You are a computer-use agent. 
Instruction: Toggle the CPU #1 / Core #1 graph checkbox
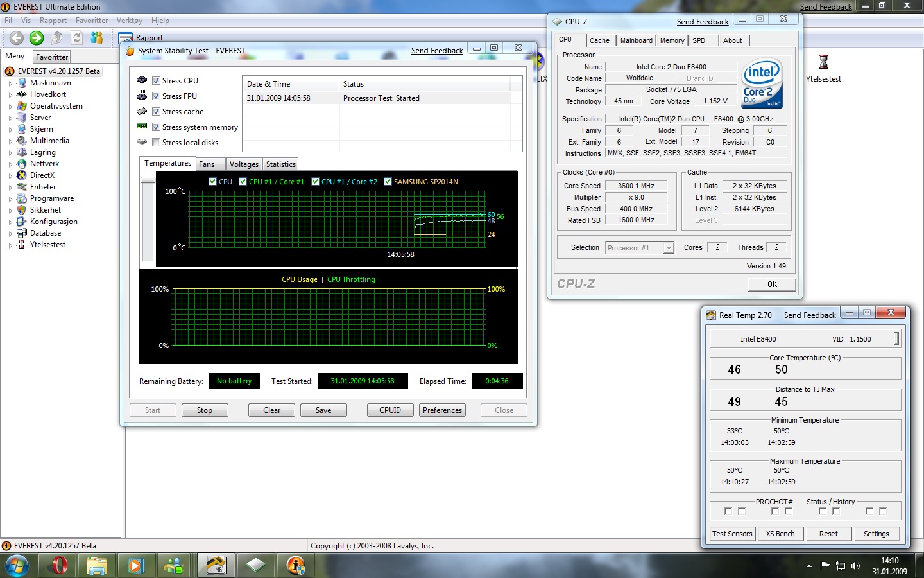coord(243,182)
